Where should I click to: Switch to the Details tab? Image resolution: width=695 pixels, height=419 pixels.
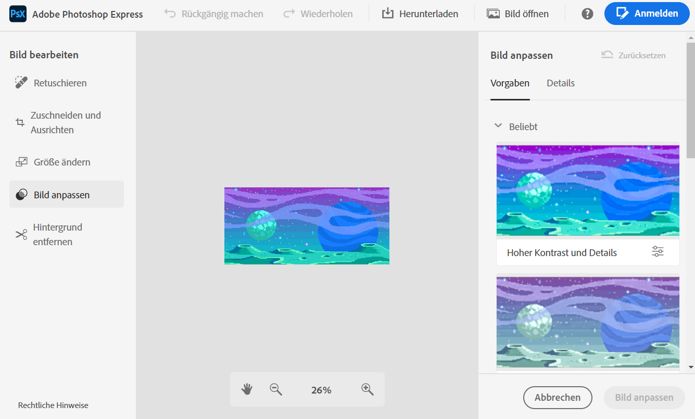[x=560, y=83]
